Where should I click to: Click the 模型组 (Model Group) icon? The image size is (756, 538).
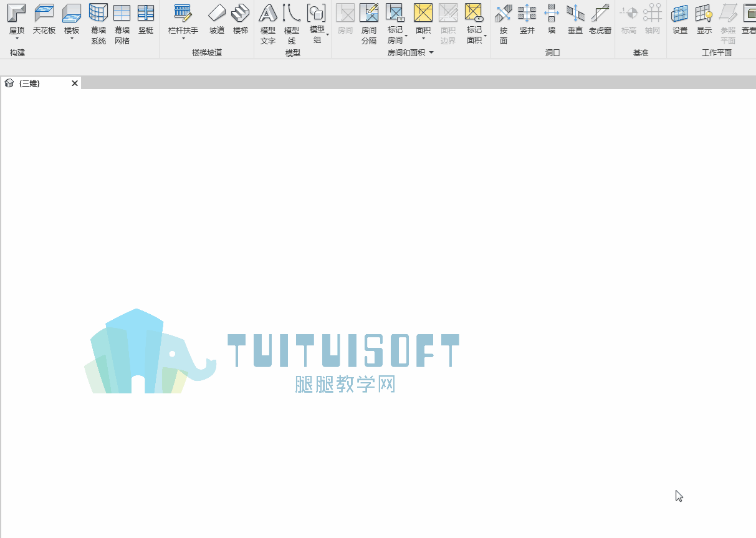point(317,12)
